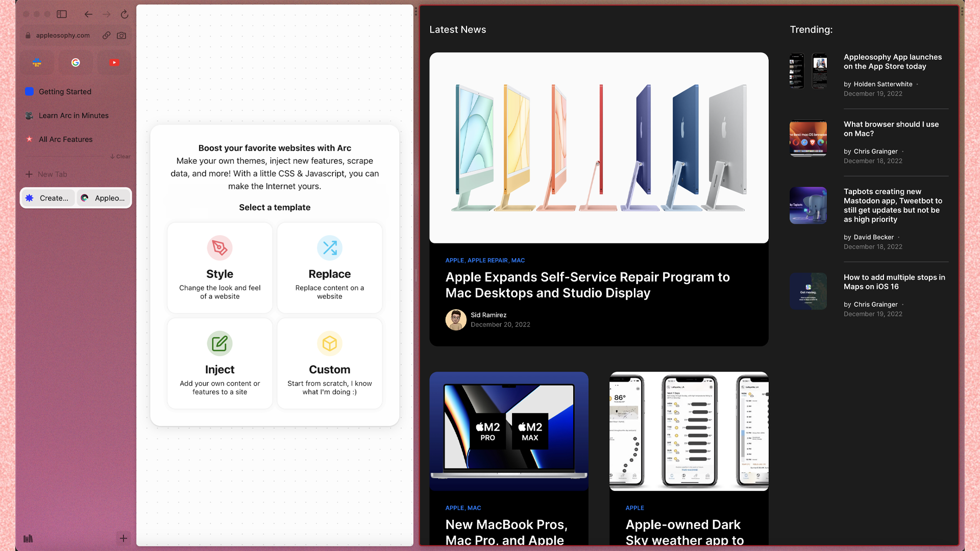Open multiple stops in Maps story
Image resolution: width=980 pixels, height=551 pixels.
[x=894, y=282]
